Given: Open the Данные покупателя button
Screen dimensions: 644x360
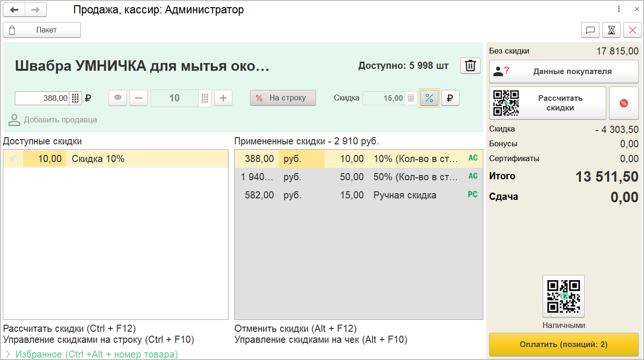Looking at the screenshot, I should tap(564, 72).
